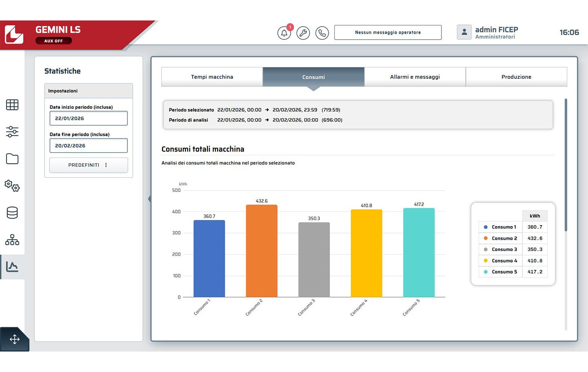Open the Produzione tab
The image size is (588, 372).
(516, 77)
